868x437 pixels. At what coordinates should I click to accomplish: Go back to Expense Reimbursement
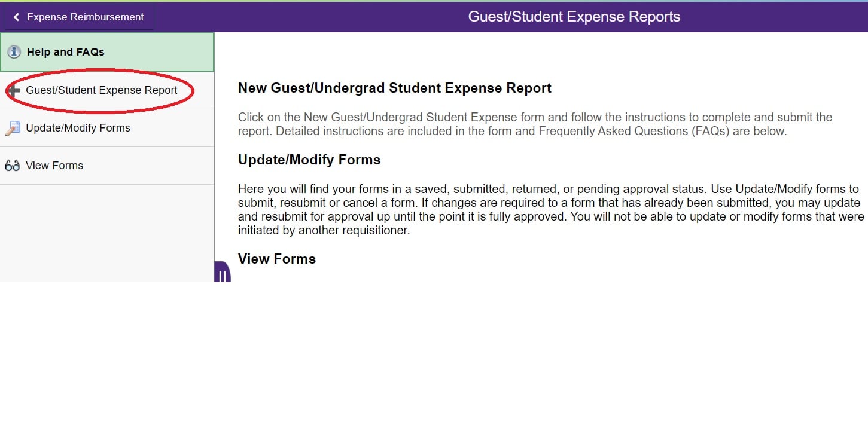point(85,17)
